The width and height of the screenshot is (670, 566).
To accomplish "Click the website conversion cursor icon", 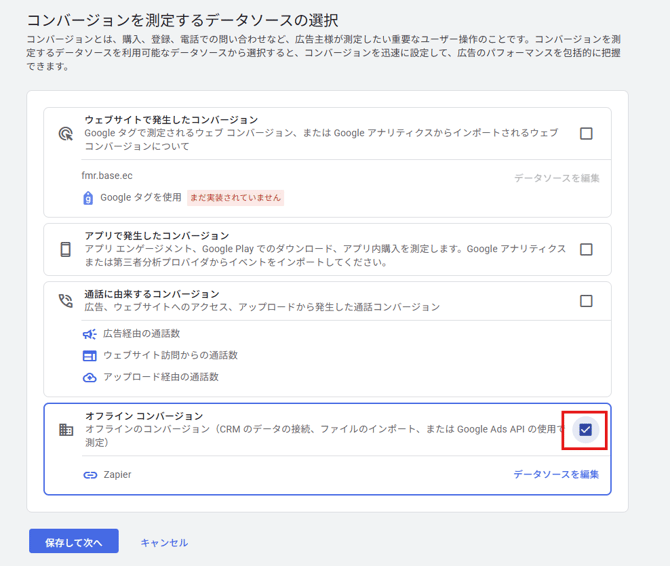I will 66,134.
